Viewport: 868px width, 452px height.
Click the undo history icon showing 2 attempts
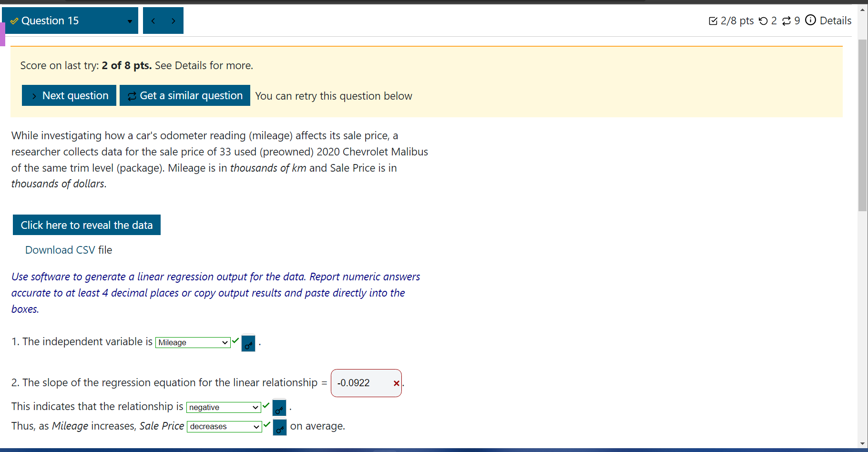coord(763,21)
